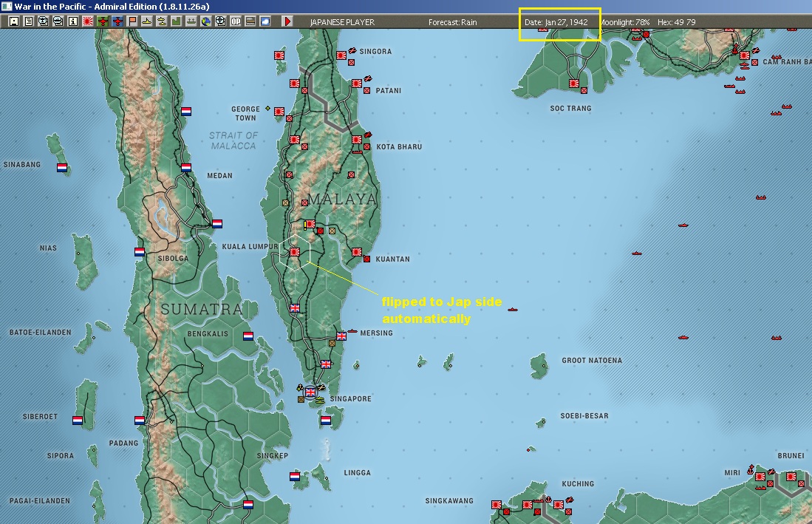Click the docked ships toolbar icon
The image size is (812, 524).
191,21
